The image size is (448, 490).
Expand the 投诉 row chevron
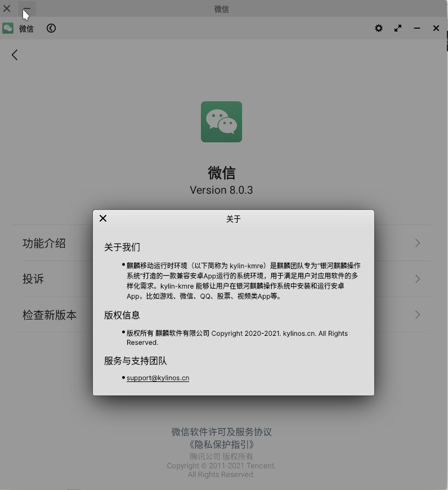[418, 279]
